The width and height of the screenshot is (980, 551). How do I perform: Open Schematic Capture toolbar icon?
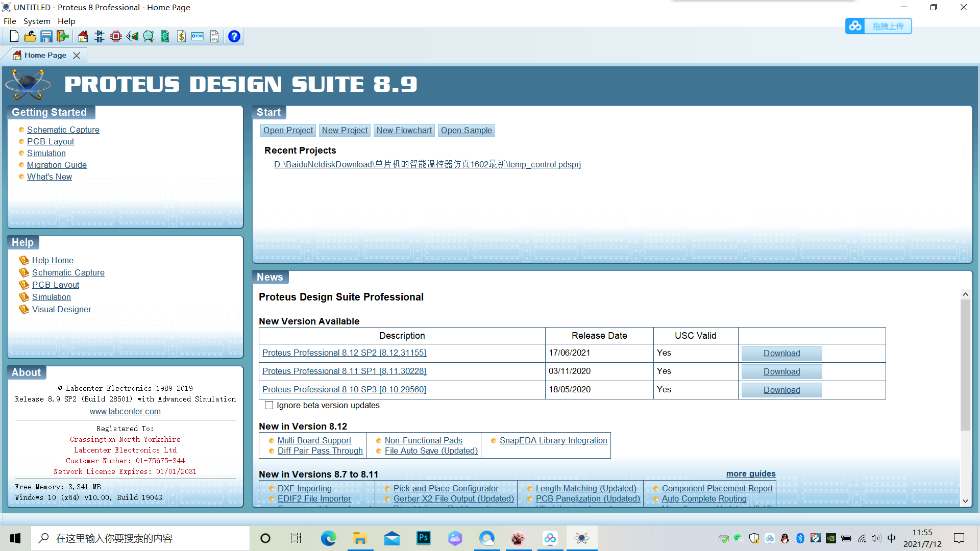(100, 36)
